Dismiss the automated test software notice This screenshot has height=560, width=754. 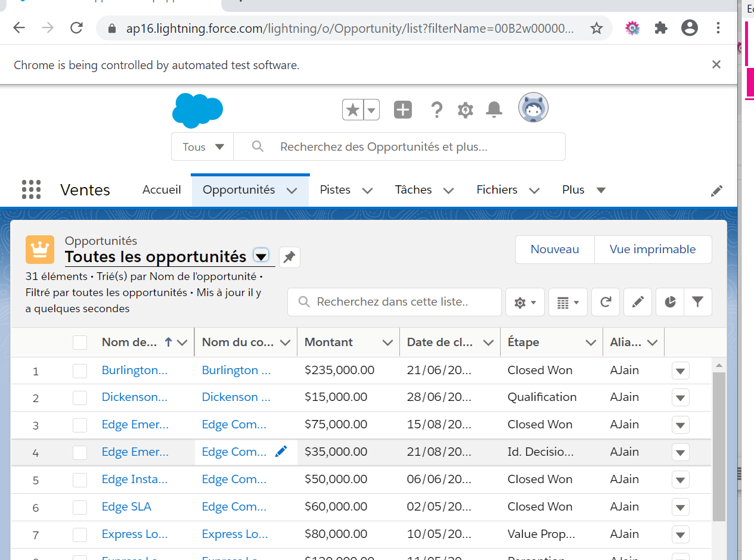point(716,64)
